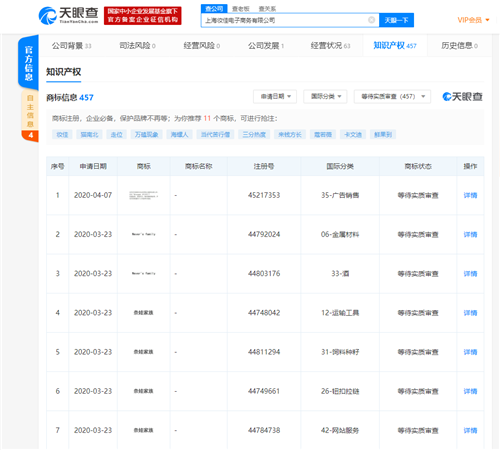Select the 官方信息 side tab
The width and height of the screenshot is (500, 450).
(x=29, y=63)
